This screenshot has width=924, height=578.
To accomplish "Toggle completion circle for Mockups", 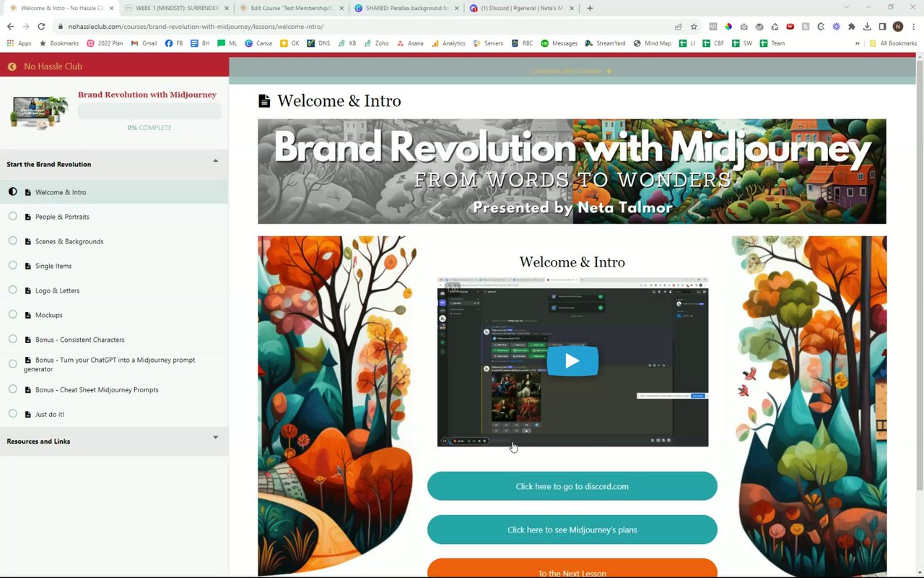I will [x=13, y=314].
